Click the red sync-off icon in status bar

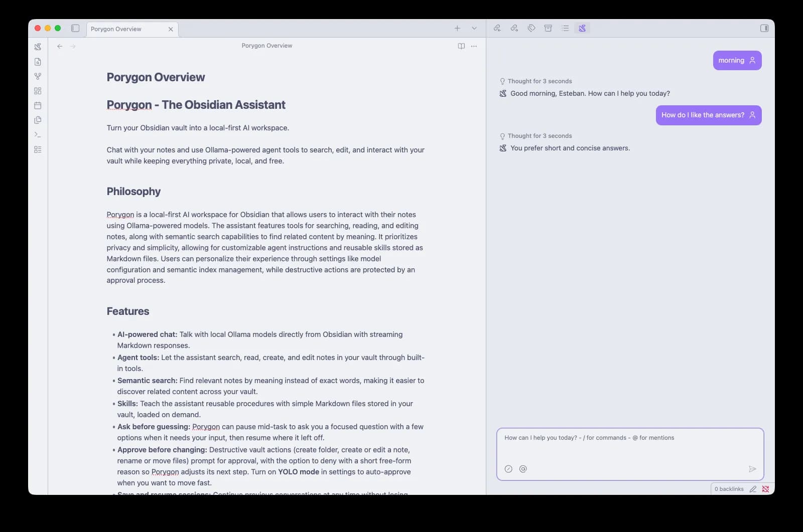[x=765, y=489]
